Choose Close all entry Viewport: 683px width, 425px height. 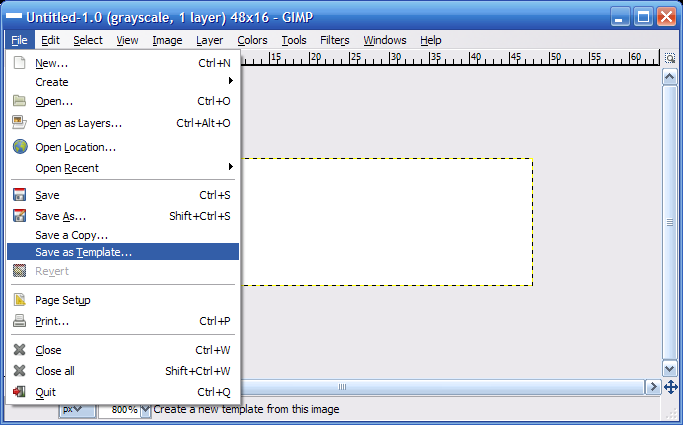[123, 371]
